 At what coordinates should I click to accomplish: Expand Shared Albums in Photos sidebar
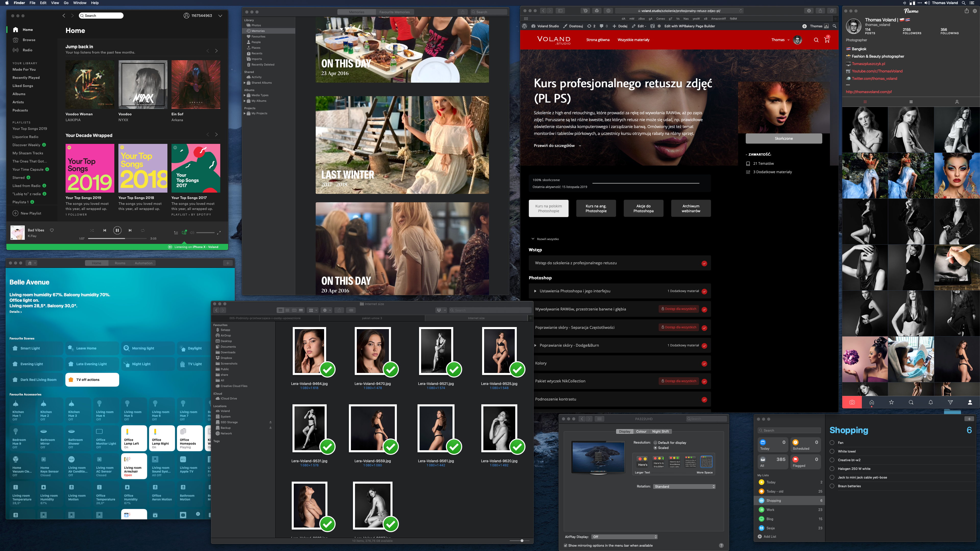[x=245, y=82]
